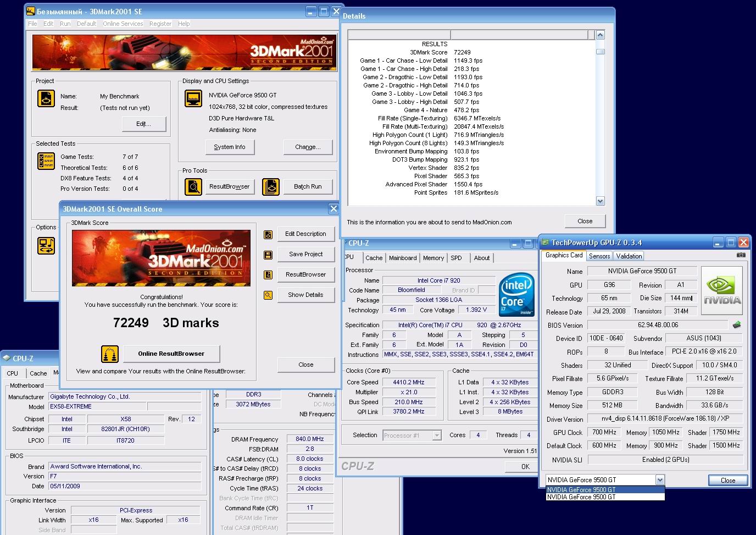Click the 3DMark2001 banner in the Overall Score dialog
Image resolution: width=756 pixels, height=535 pixels.
click(x=161, y=258)
